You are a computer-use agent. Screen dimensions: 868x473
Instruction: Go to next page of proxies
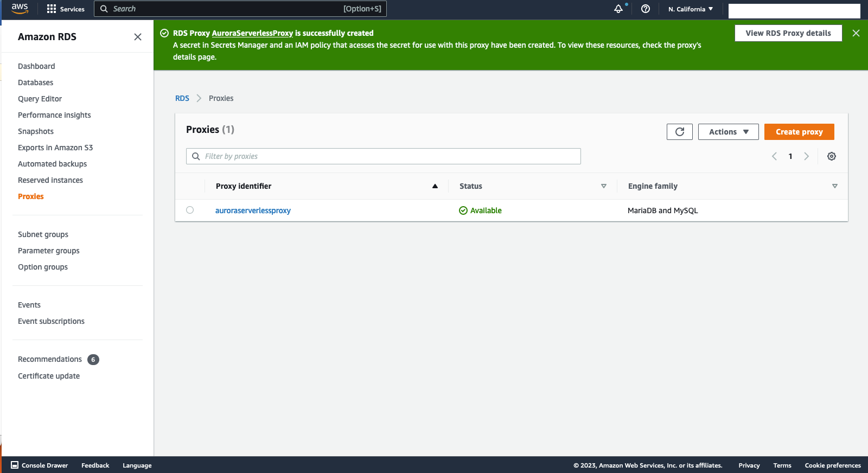point(807,156)
